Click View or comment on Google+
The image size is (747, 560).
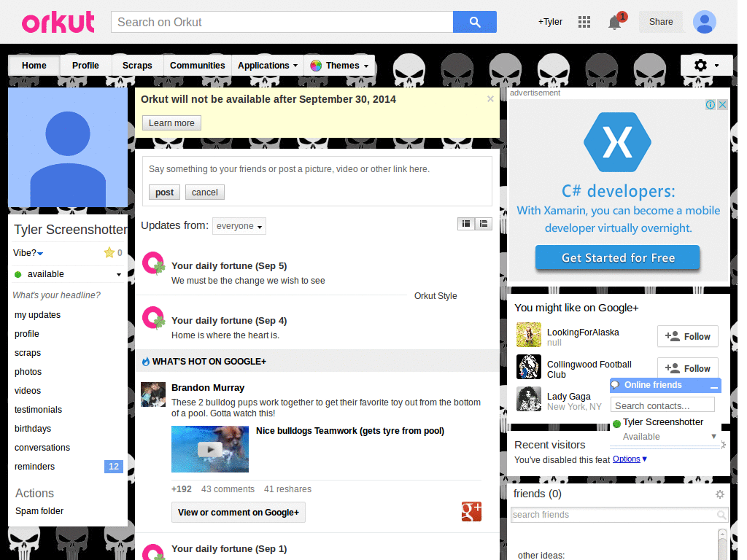tap(239, 513)
